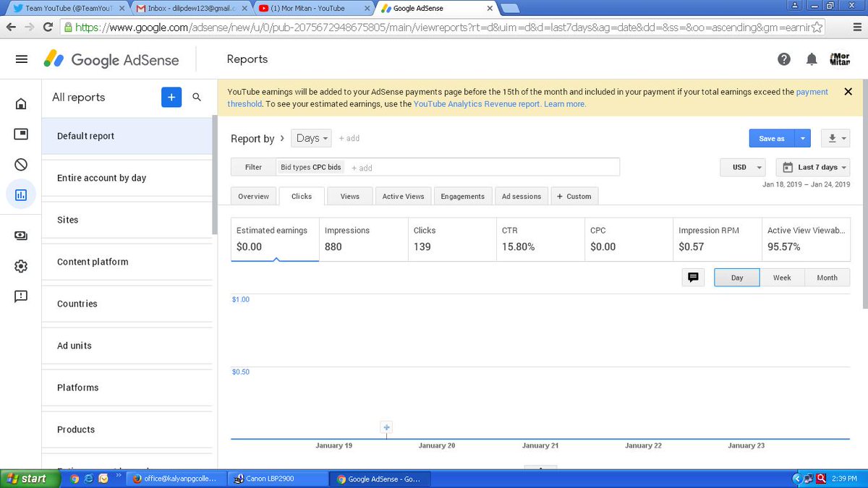868x488 pixels.
Task: Click the download report icon
Action: [x=835, y=138]
